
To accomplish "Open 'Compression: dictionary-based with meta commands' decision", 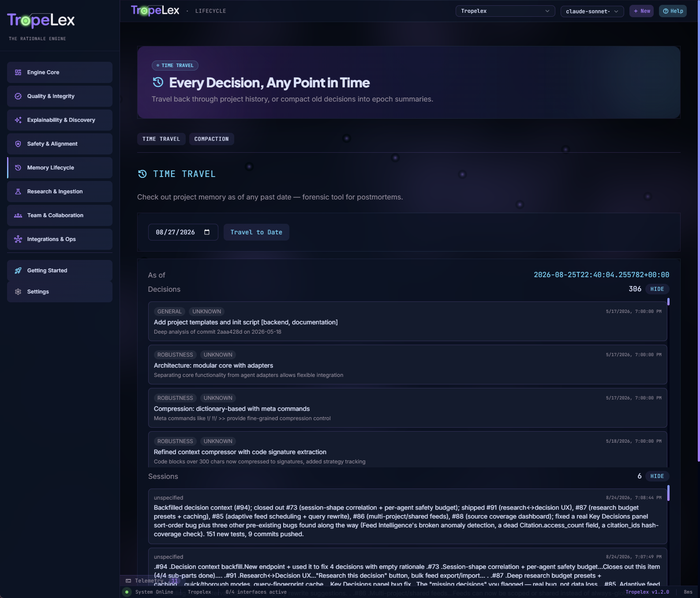I will pyautogui.click(x=408, y=408).
